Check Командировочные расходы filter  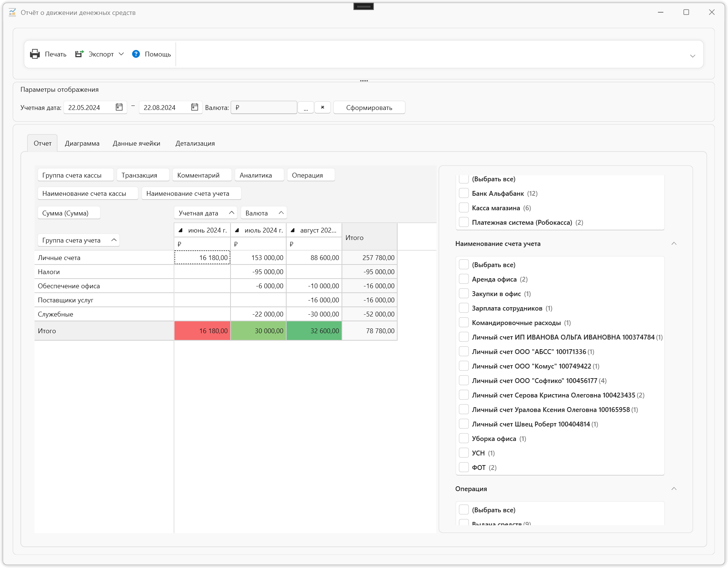pos(464,322)
